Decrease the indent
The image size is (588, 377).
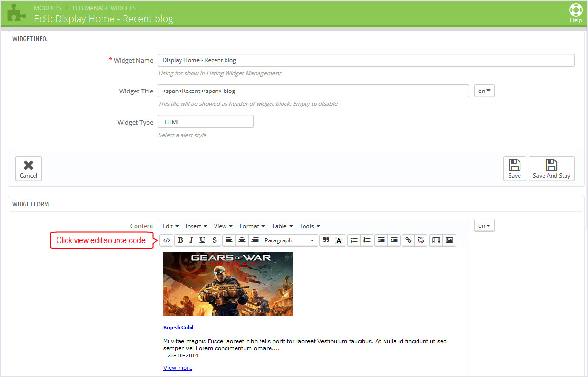click(381, 240)
